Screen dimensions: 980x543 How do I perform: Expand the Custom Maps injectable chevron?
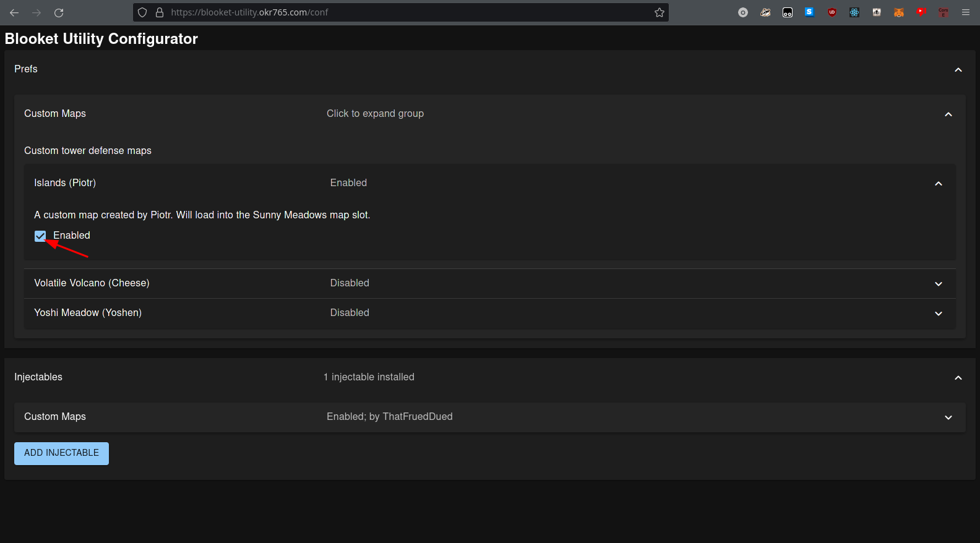tap(948, 417)
